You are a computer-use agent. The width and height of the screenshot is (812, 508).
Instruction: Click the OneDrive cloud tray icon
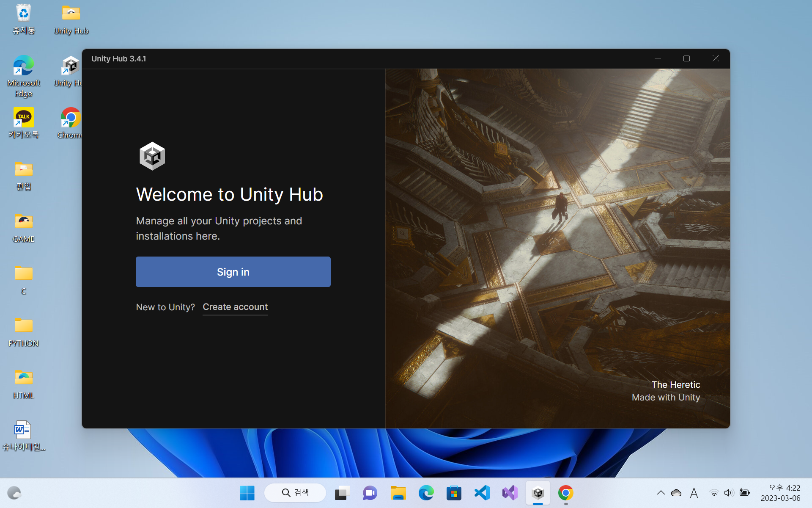676,493
